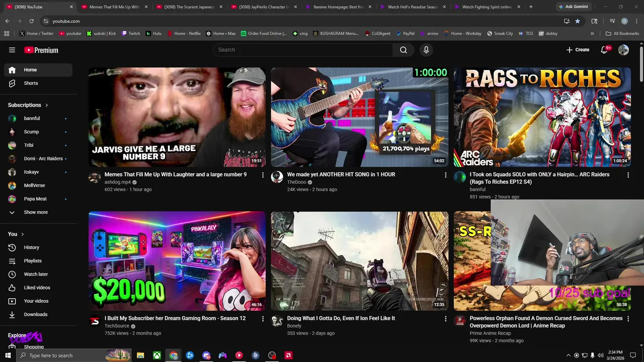Open the Itskayv subscription channel

pyautogui.click(x=38, y=172)
